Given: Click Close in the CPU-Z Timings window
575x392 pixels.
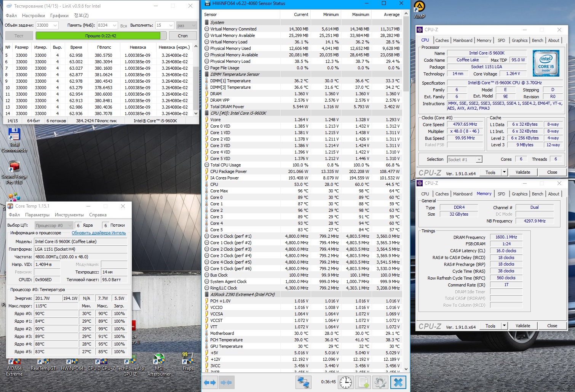Looking at the screenshot, I should coord(552,326).
